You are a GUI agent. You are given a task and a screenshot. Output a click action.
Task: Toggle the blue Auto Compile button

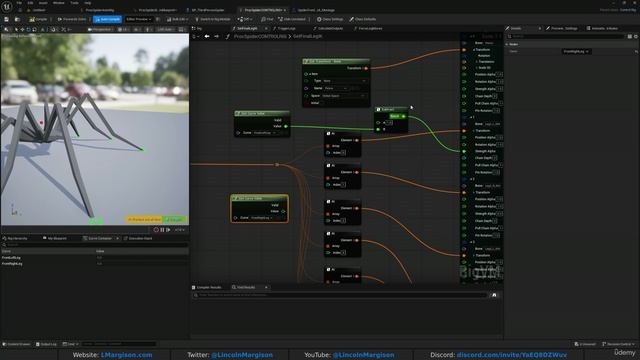(x=107, y=19)
